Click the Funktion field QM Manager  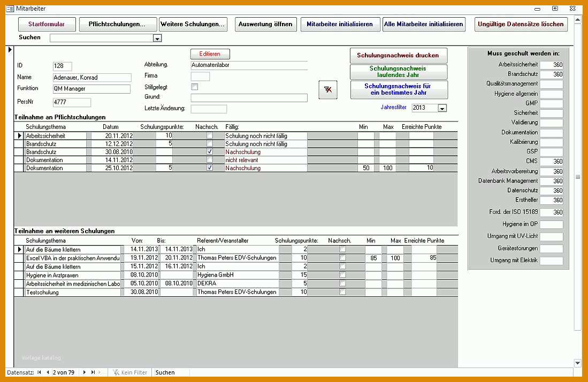tap(91, 89)
